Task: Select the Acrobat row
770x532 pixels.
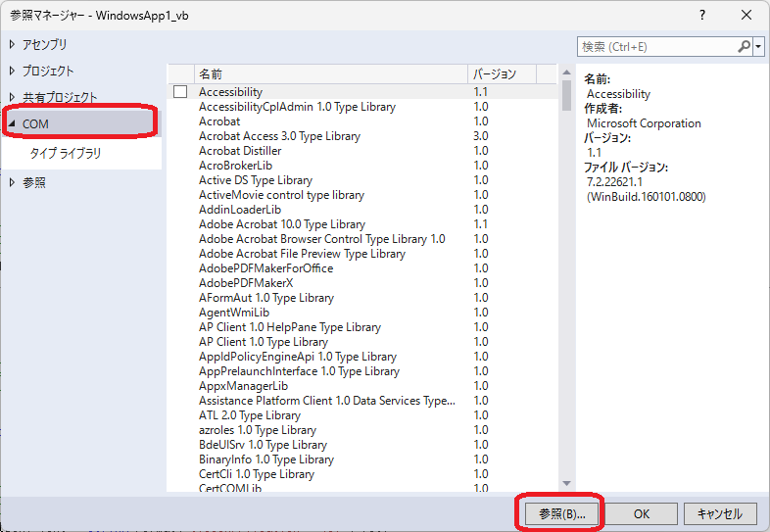Action: (x=219, y=121)
